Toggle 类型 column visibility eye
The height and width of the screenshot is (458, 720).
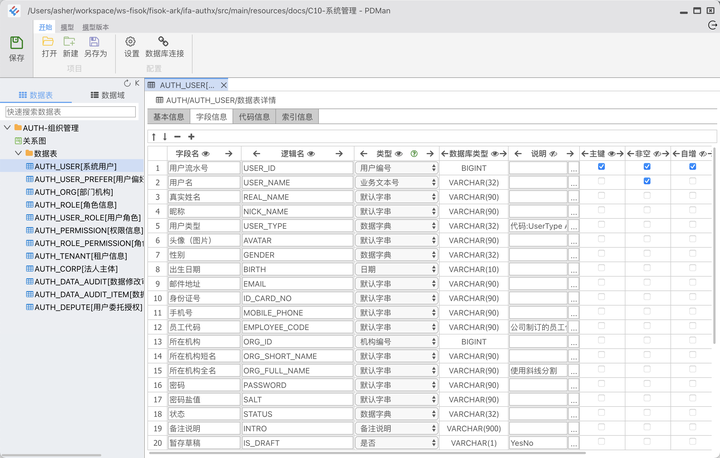(x=399, y=154)
